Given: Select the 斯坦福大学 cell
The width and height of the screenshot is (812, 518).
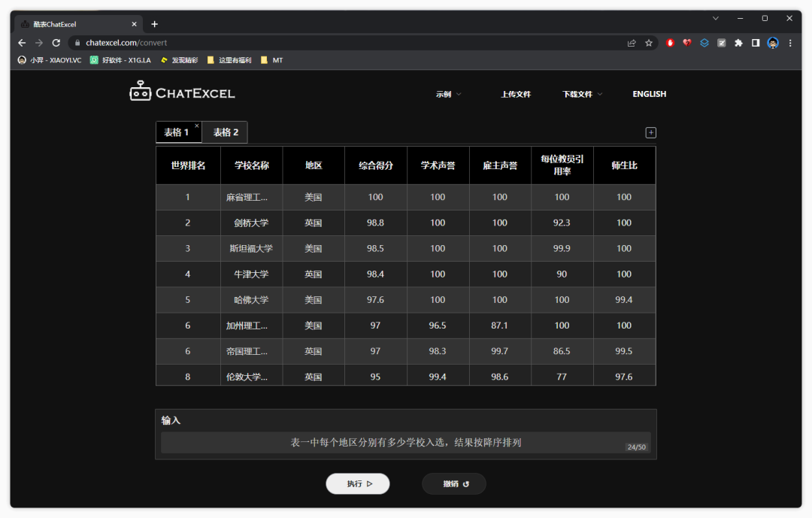Looking at the screenshot, I should coord(252,249).
